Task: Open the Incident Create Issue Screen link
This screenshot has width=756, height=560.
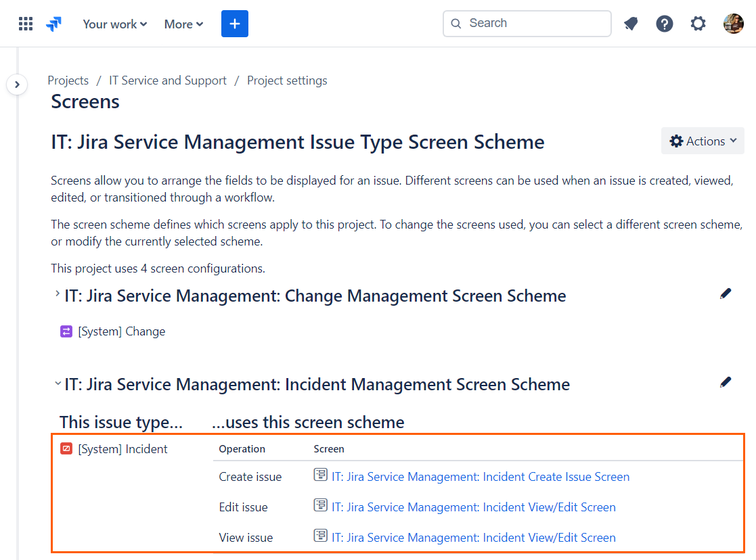Action: [480, 476]
